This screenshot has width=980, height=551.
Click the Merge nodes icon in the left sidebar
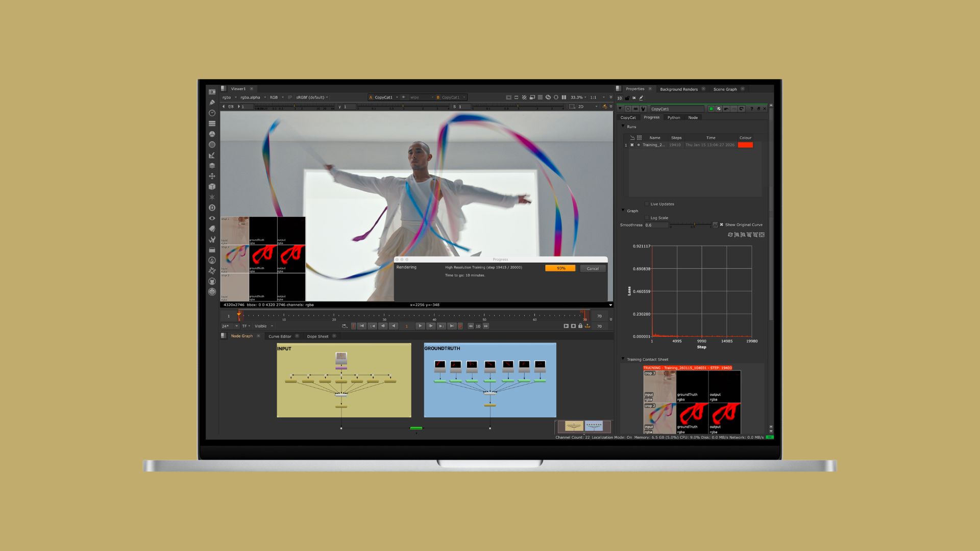212,165
